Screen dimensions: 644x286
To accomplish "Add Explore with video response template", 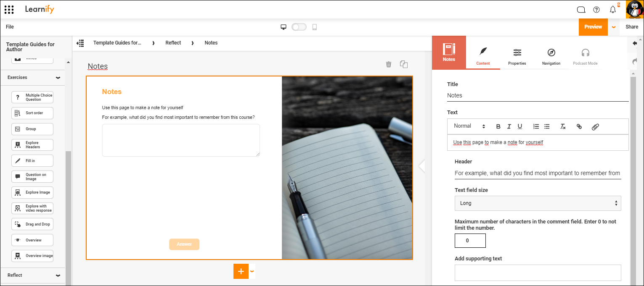I will coord(32,208).
